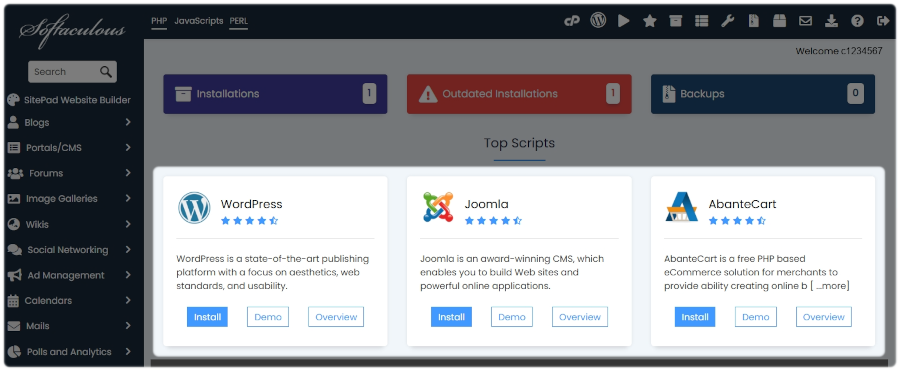Click the download/sync icon in toolbar
The image size is (900, 372).
click(x=831, y=21)
